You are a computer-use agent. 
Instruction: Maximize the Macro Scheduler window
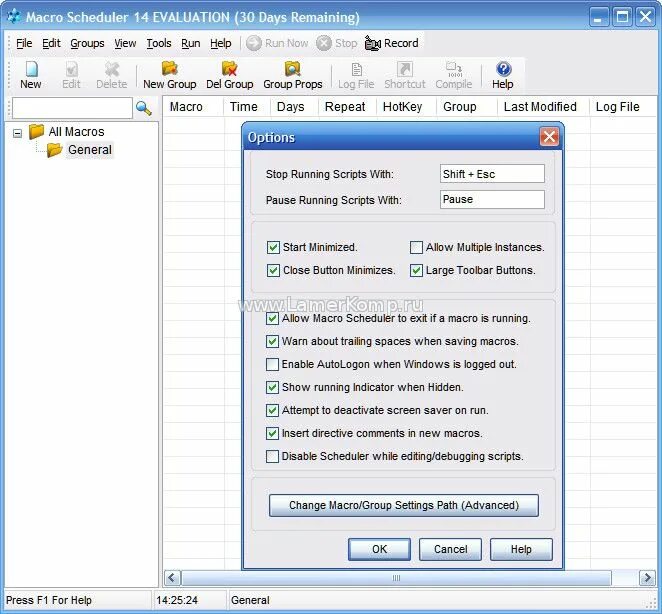[622, 17]
